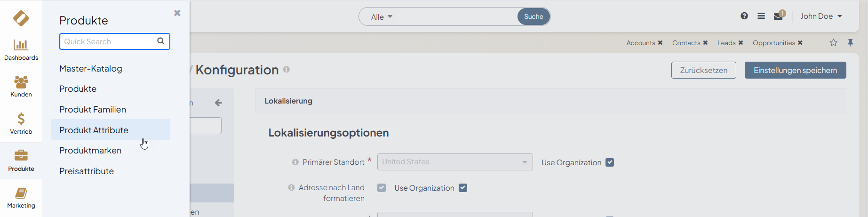868x217 pixels.
Task: Click the Einstellungen speichern button
Action: (795, 70)
